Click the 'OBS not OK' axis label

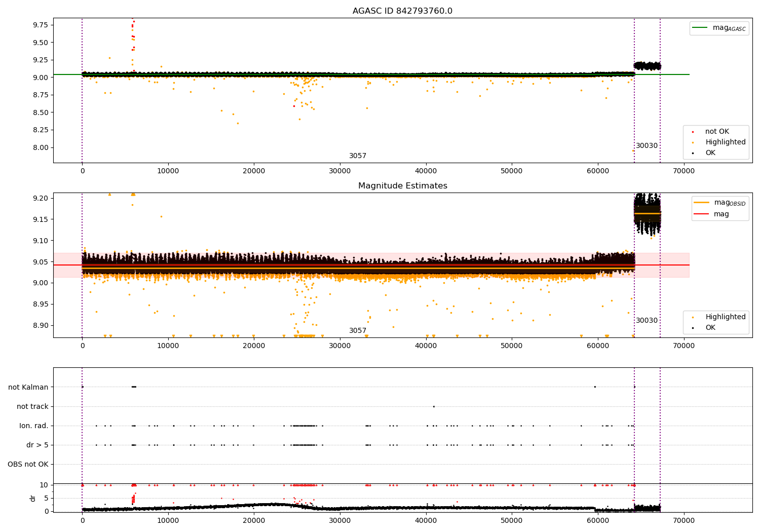[x=28, y=465]
